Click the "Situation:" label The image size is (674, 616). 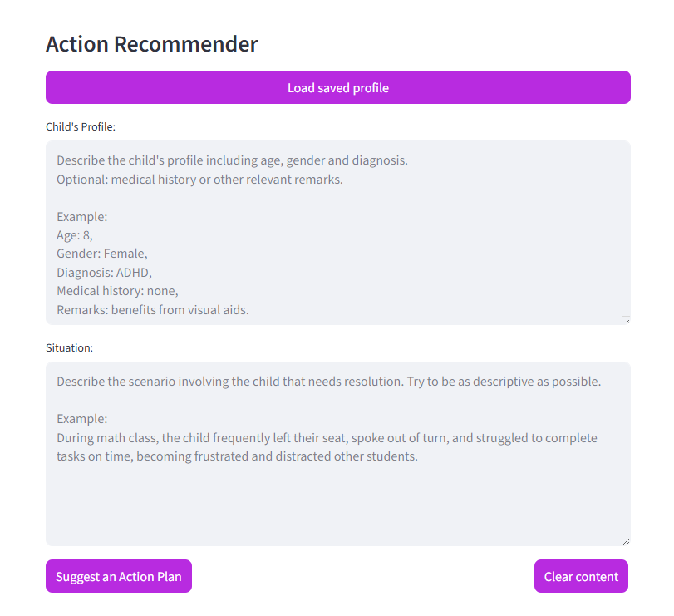[x=70, y=347]
